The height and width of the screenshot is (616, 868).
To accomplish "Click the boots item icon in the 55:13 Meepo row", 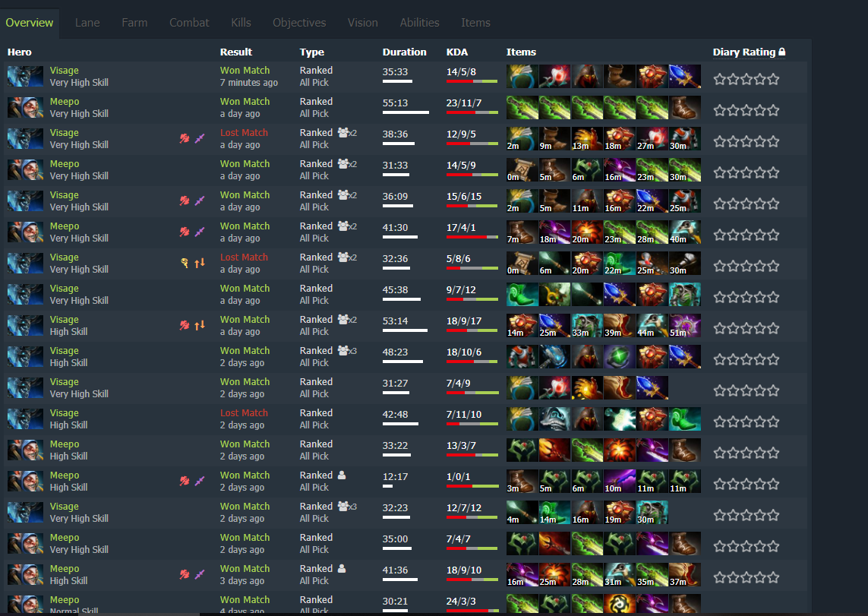I will tap(685, 107).
